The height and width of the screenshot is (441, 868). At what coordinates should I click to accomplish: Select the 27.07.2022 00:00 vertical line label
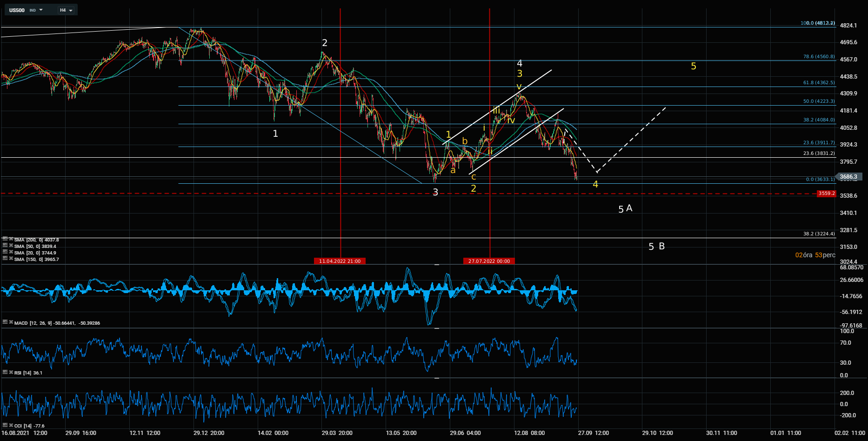pyautogui.click(x=489, y=261)
